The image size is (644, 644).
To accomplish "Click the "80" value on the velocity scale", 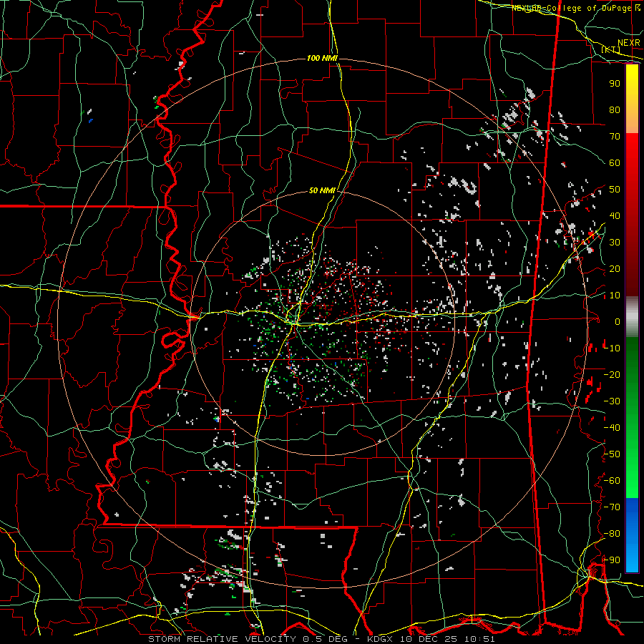I will point(615,109).
